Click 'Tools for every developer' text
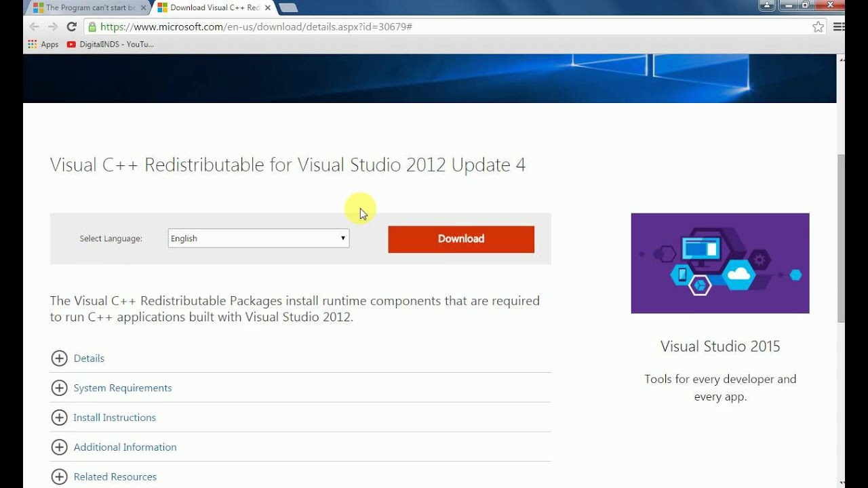Screen dimensions: 868x488 coord(720,388)
